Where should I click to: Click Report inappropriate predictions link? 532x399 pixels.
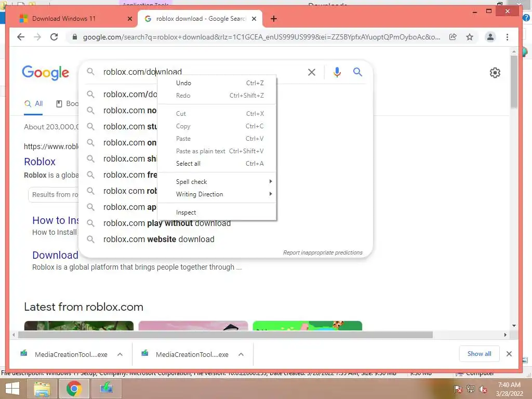(323, 253)
